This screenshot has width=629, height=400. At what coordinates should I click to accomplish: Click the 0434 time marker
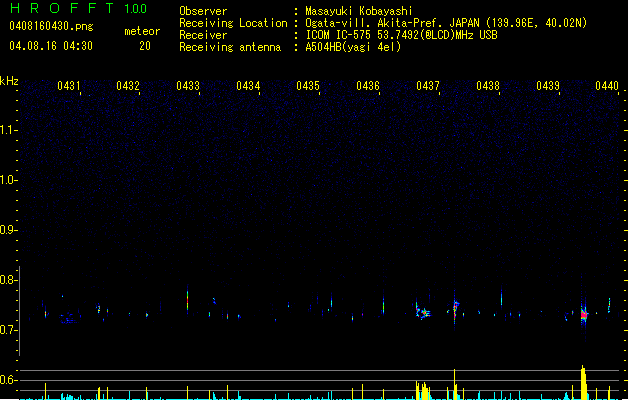(248, 86)
